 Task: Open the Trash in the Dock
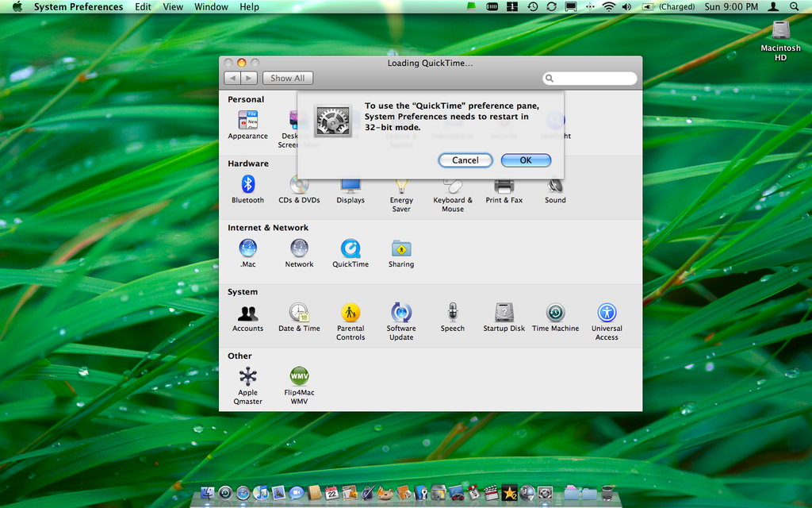pyautogui.click(x=607, y=492)
